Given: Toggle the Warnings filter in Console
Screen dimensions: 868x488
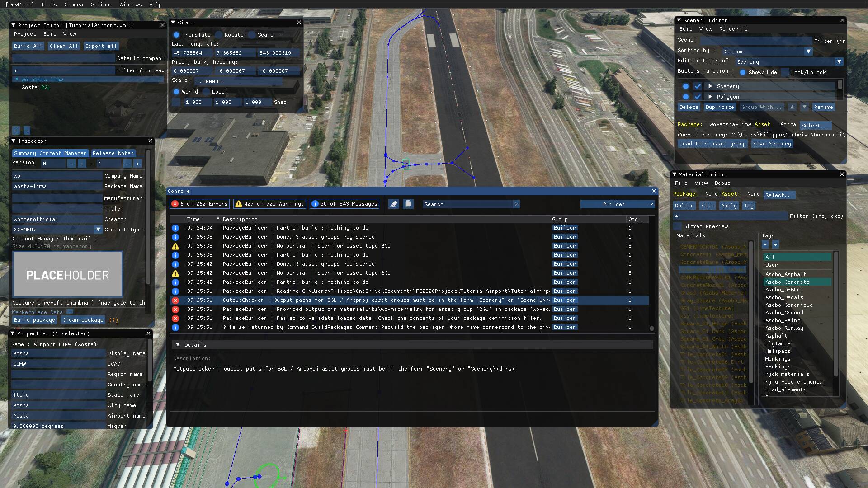Looking at the screenshot, I should [269, 204].
